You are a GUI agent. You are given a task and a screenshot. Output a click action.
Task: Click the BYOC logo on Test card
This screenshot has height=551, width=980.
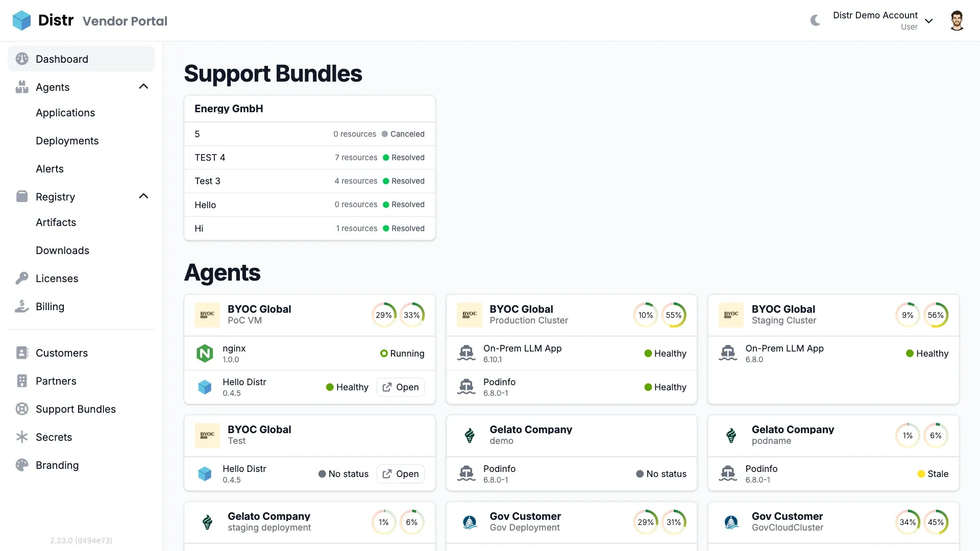tap(207, 435)
